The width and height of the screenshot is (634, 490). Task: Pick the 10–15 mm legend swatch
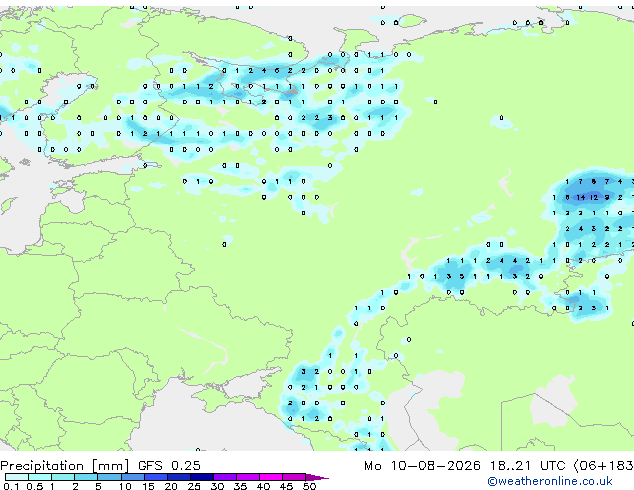[133, 477]
